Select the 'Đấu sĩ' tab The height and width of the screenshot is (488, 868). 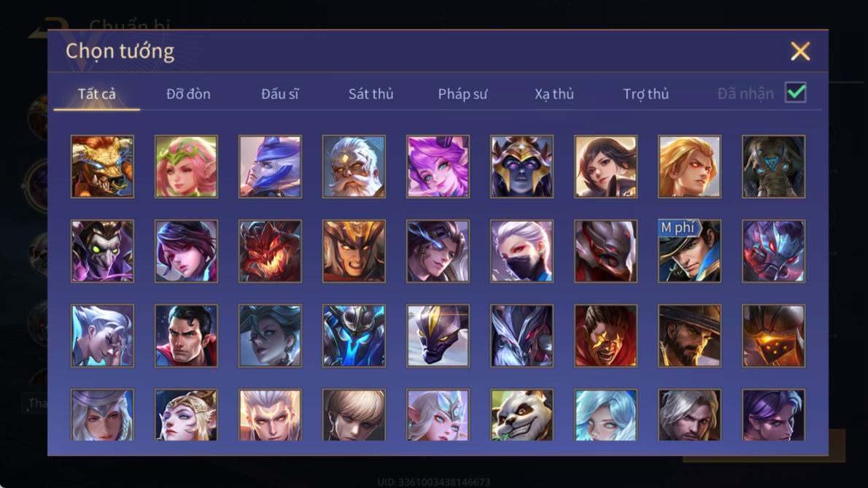(x=279, y=94)
